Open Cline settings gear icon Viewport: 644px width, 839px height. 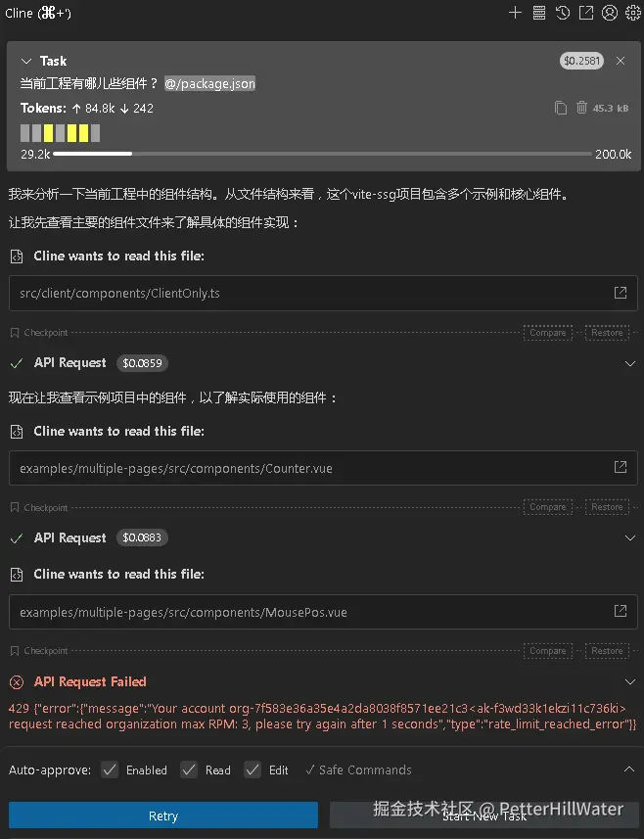633,13
